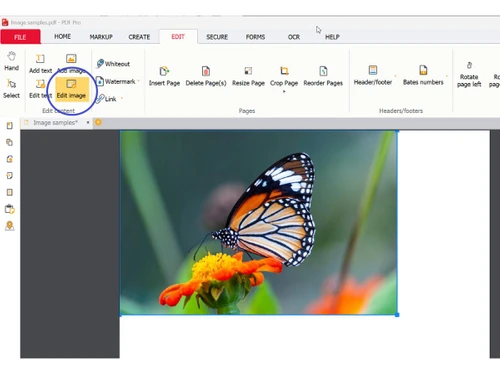This screenshot has width=500, height=375.
Task: Click Insert Page in the ribbon
Action: [x=164, y=76]
